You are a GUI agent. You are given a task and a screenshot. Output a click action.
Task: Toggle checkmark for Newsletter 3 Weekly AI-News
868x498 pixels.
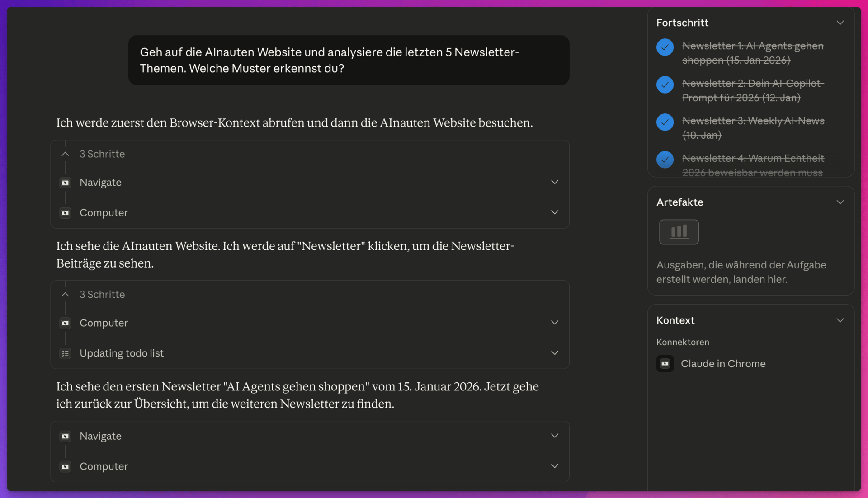pos(665,122)
